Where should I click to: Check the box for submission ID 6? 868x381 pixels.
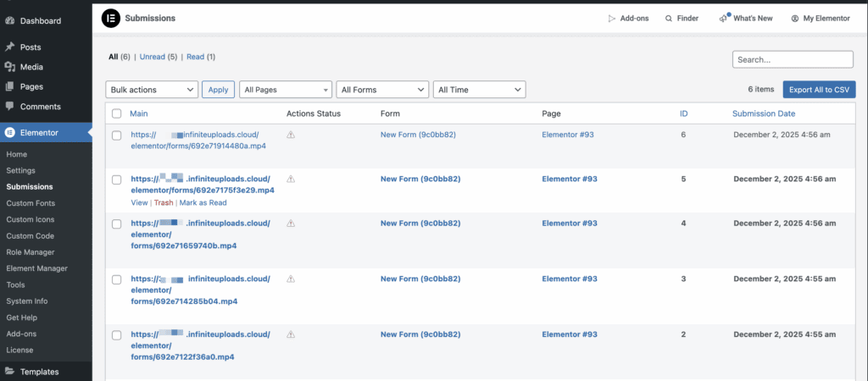tap(117, 135)
